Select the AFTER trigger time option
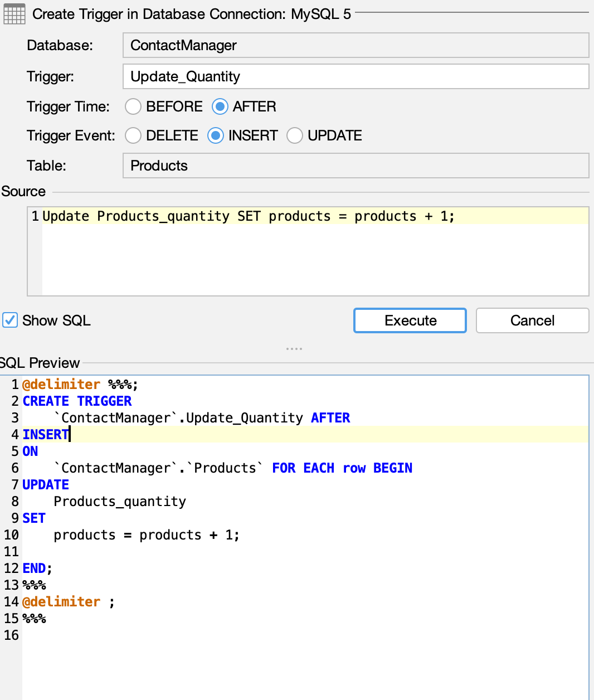 click(x=220, y=106)
